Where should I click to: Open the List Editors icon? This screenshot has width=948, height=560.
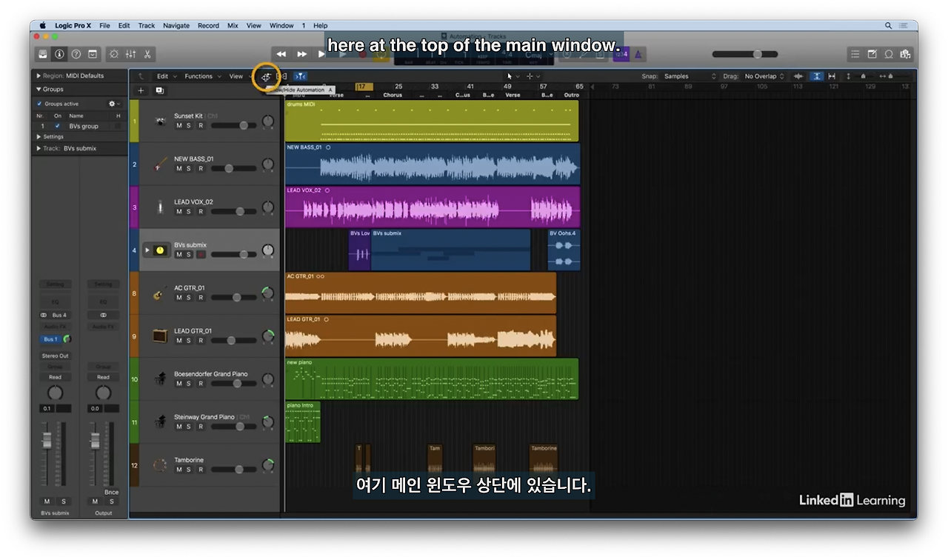(x=855, y=54)
